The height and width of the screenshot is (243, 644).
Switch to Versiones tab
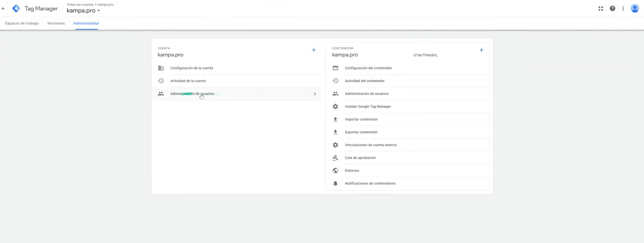56,23
